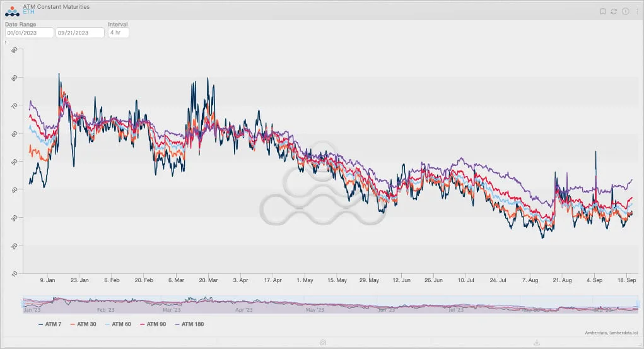The height and width of the screenshot is (349, 644).
Task: Click the 12. Jun x-axis label
Action: click(x=401, y=280)
